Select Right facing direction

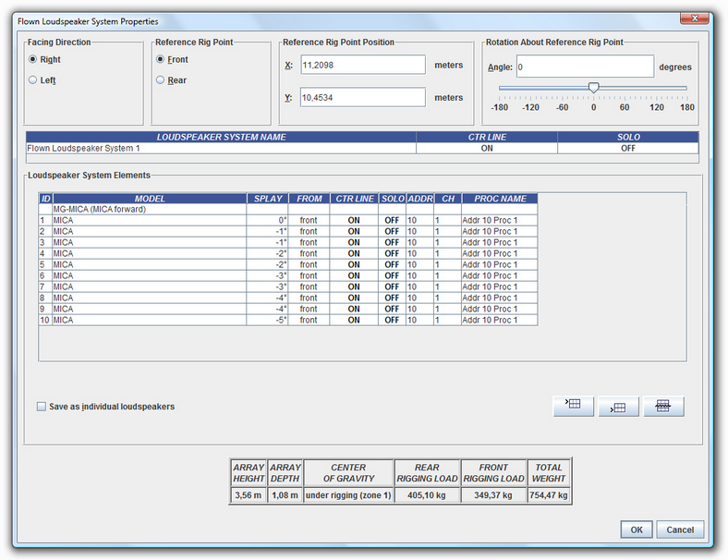(33, 59)
